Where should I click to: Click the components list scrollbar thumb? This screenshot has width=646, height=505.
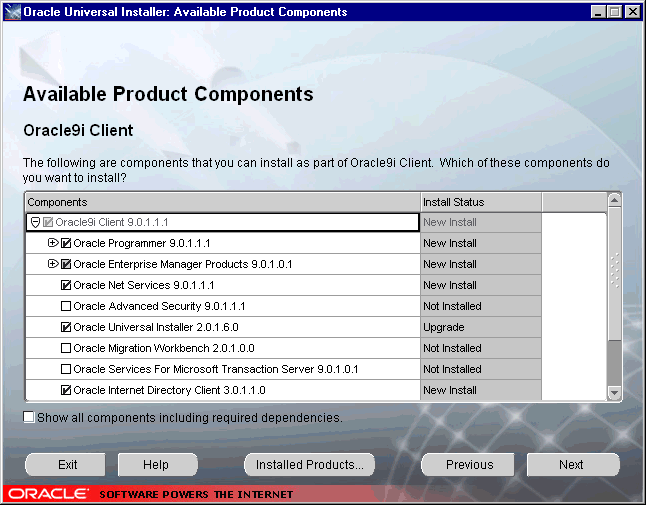pos(614,274)
